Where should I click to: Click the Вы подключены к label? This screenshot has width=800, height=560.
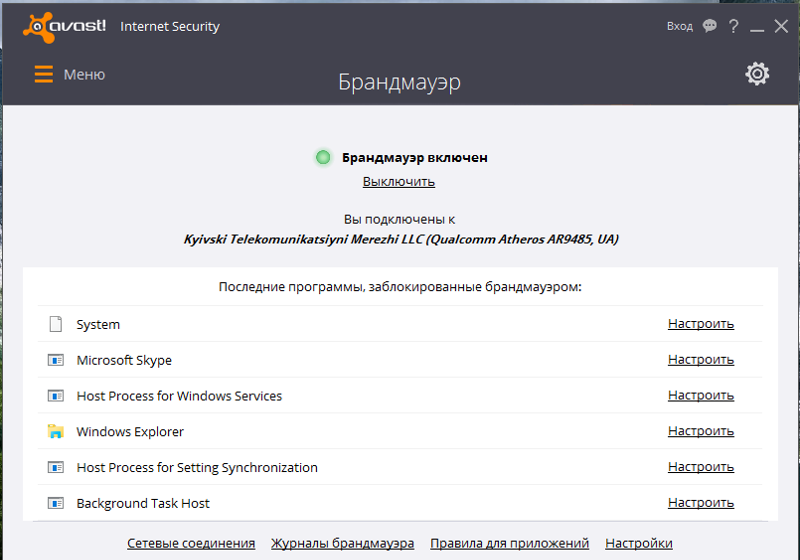(x=399, y=219)
